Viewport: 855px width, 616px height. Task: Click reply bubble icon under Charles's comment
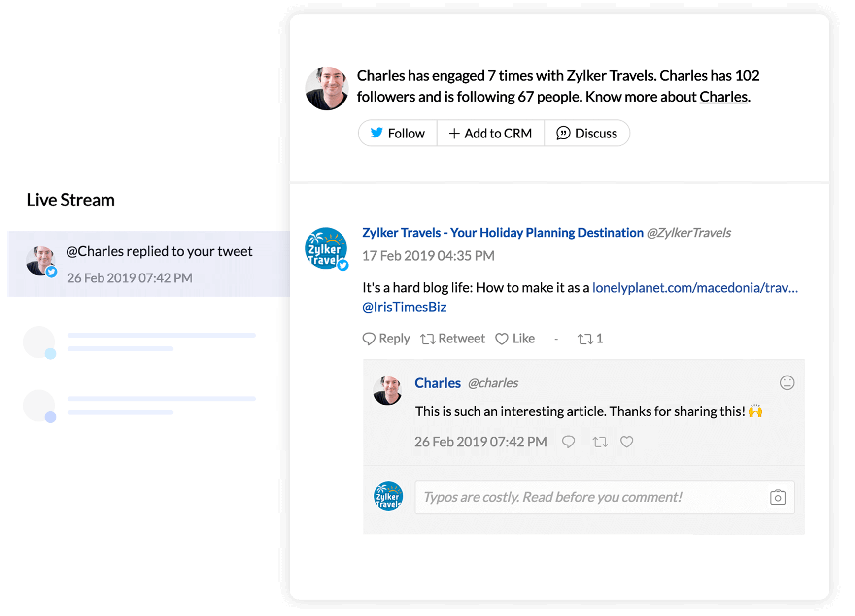point(569,442)
